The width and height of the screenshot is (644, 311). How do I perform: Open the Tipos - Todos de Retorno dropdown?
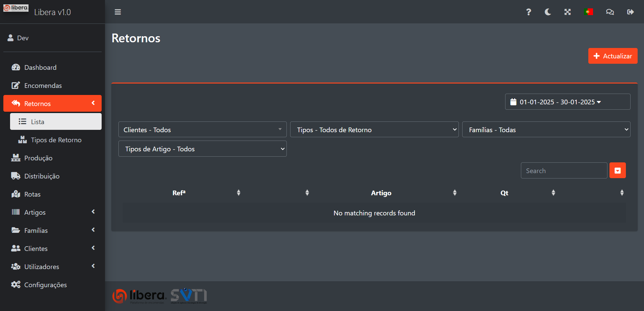click(374, 129)
